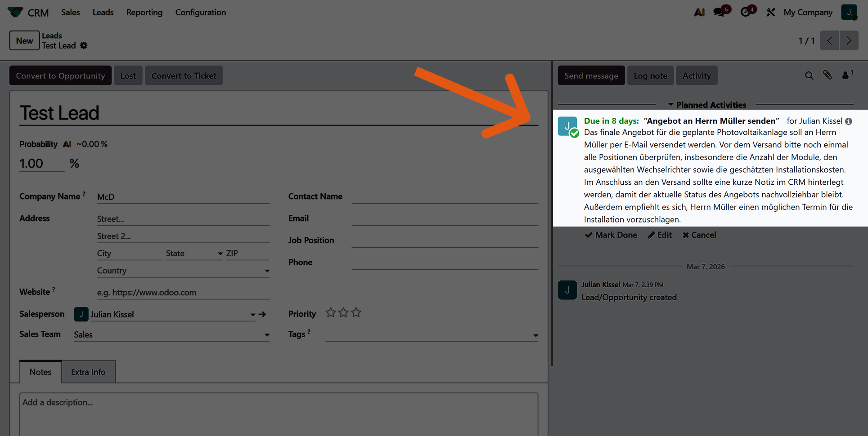Click Convert to Opportunity button
Viewport: 868px width, 436px height.
tap(60, 76)
